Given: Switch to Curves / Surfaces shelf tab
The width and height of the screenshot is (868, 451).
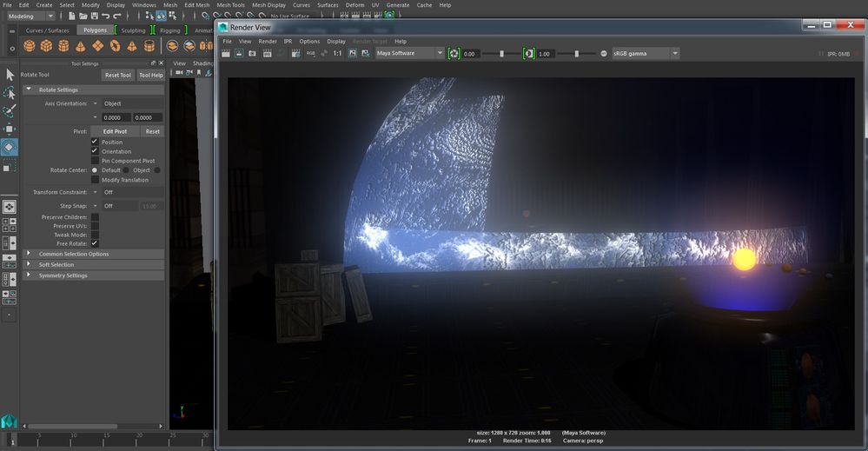Looking at the screenshot, I should point(48,30).
